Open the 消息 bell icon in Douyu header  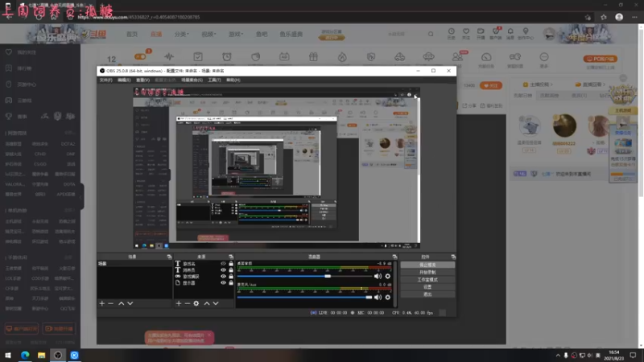point(510,33)
